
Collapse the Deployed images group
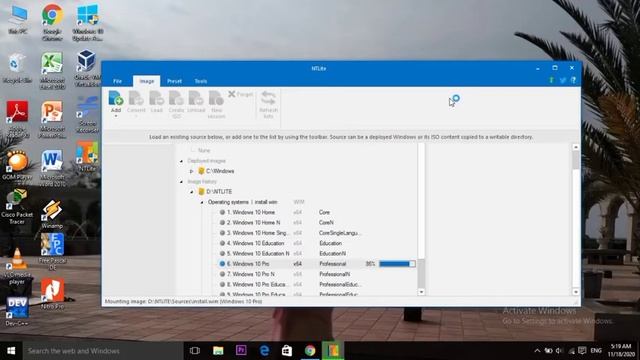(x=182, y=161)
